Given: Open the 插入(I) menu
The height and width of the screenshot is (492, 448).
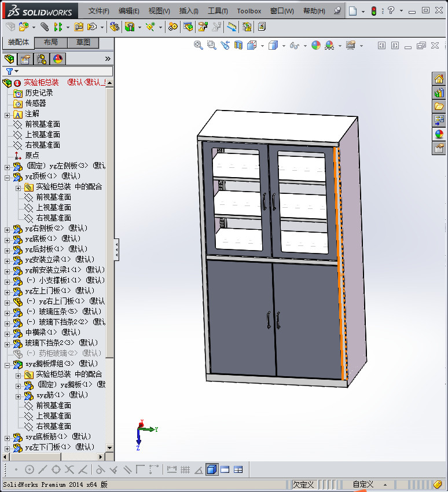Looking at the screenshot, I should tap(189, 11).
